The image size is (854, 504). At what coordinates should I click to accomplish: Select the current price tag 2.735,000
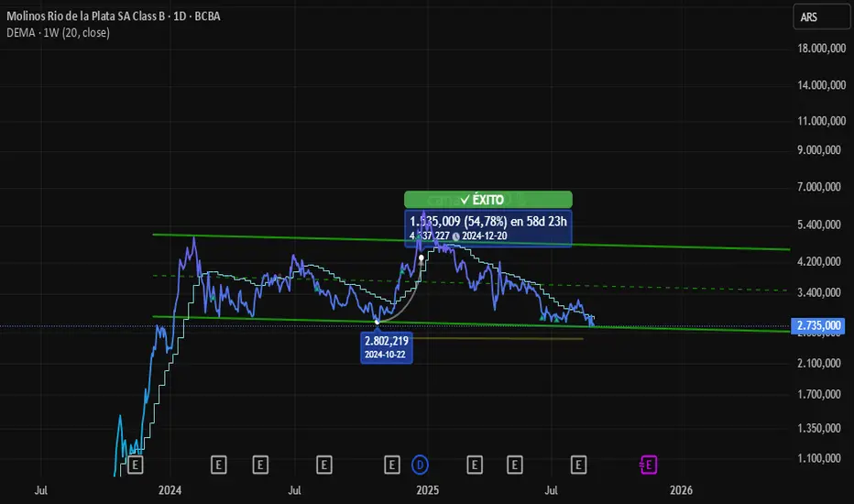(x=818, y=325)
